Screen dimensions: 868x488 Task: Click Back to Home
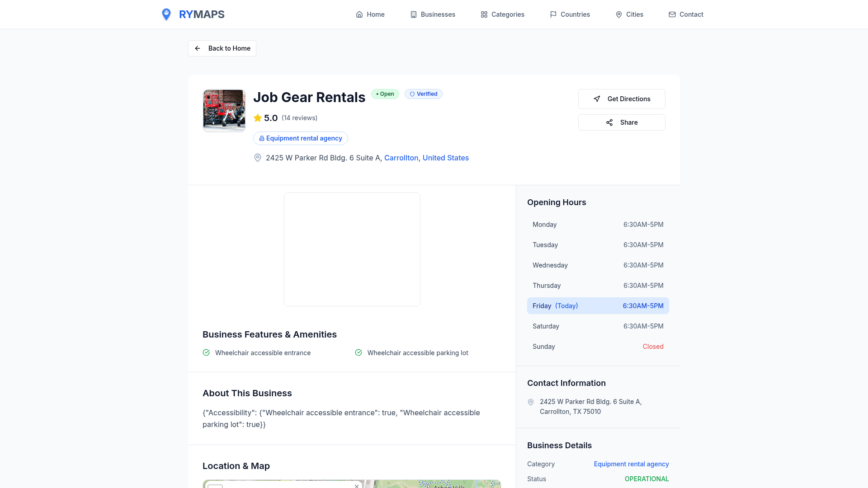(x=222, y=48)
